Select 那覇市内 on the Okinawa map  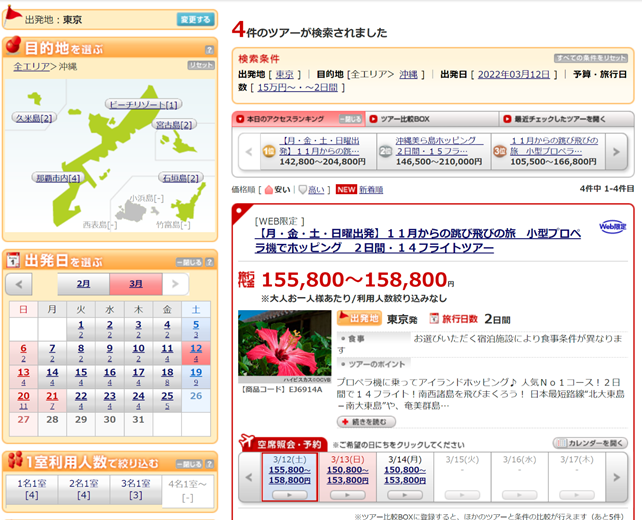(58, 178)
